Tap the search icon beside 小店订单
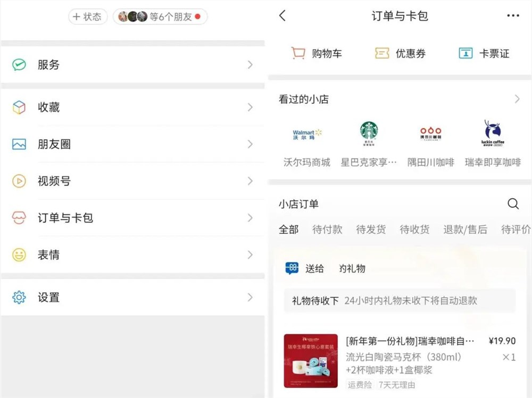Screen dimensions: 532x398 (513, 204)
